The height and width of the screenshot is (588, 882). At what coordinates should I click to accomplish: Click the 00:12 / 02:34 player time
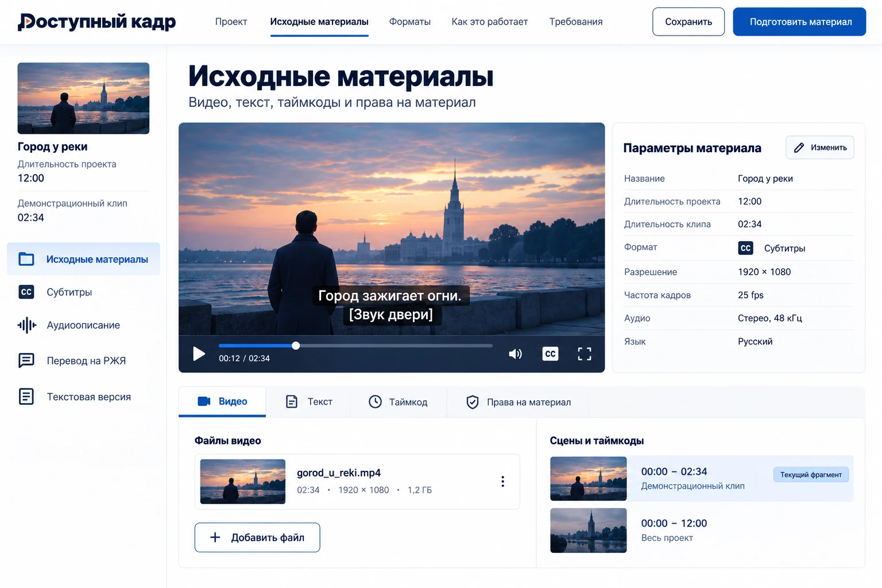coord(244,358)
